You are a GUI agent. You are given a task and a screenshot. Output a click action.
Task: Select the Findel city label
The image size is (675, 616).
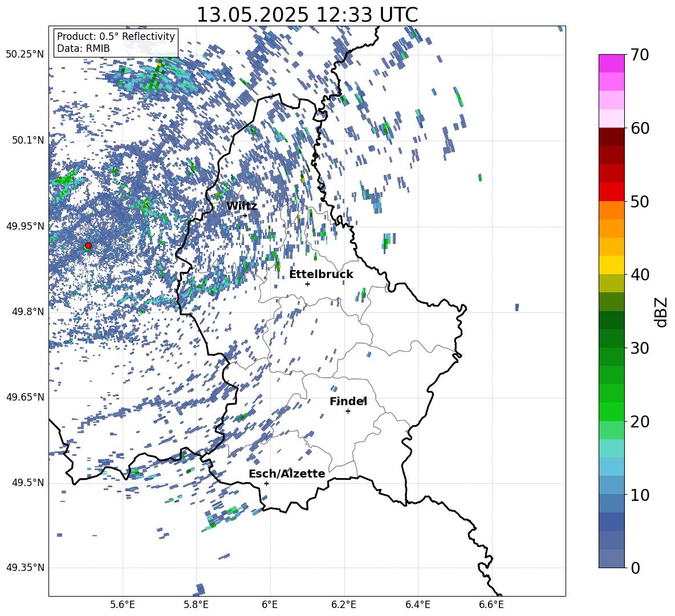point(348,401)
